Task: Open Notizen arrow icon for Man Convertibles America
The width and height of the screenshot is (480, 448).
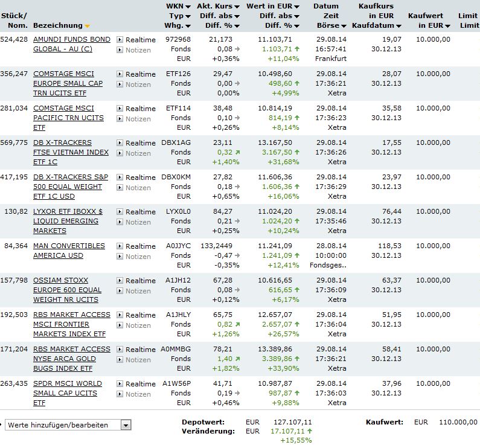Action: click(x=120, y=257)
